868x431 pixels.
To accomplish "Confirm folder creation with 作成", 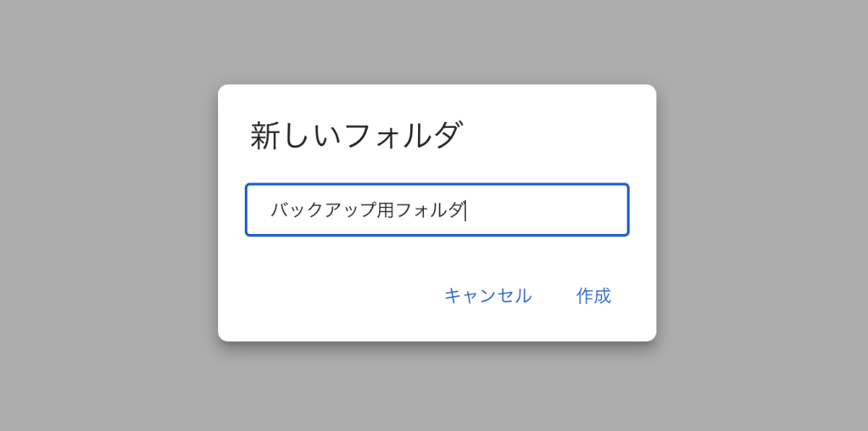I will coord(593,296).
